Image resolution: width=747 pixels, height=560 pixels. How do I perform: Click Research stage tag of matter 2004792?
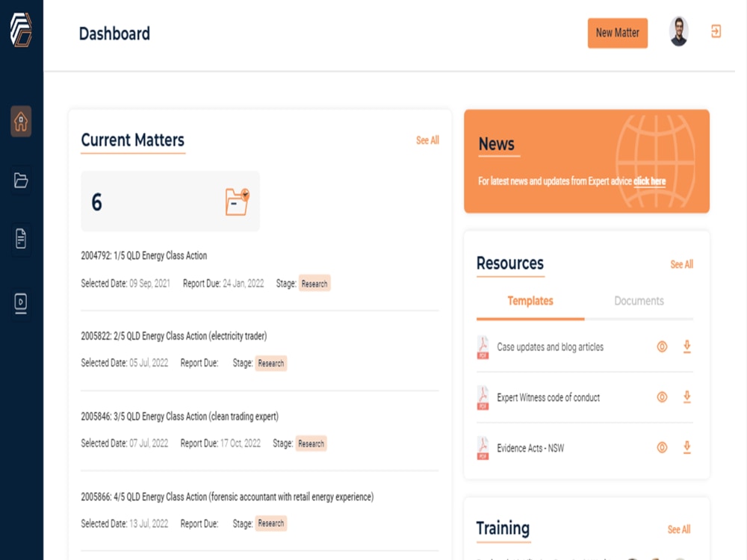coord(314,284)
